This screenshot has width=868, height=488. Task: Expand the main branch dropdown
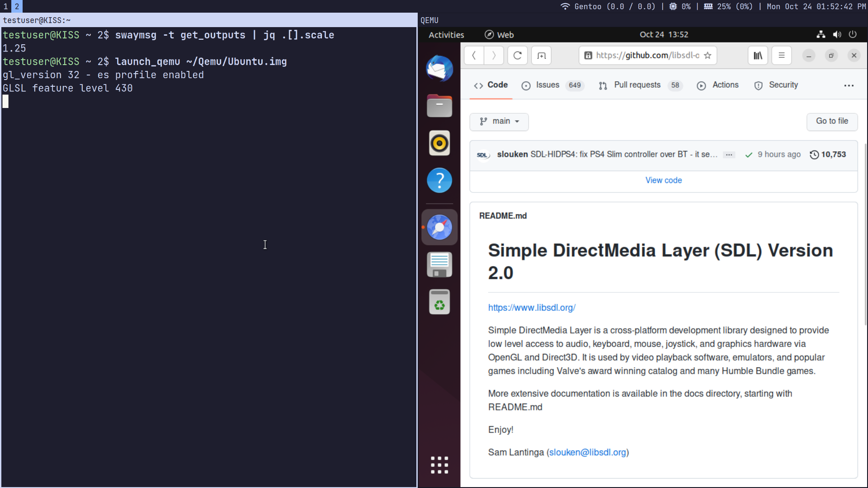tap(499, 122)
